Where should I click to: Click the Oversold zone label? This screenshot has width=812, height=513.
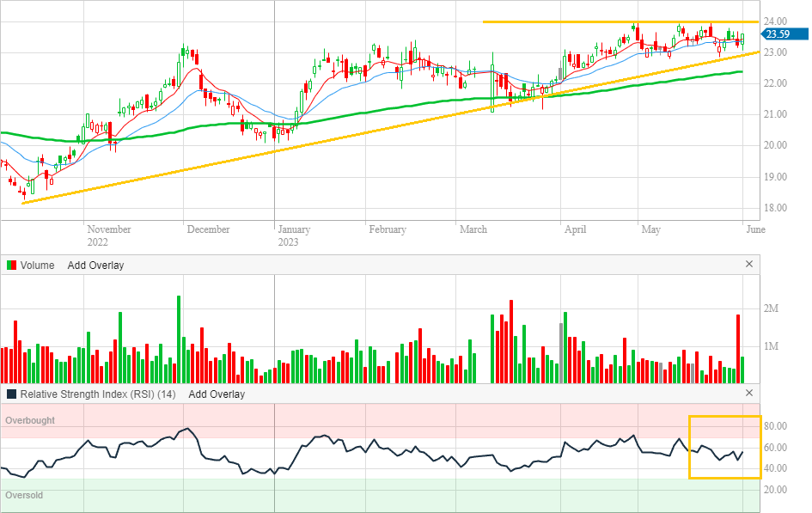click(24, 496)
